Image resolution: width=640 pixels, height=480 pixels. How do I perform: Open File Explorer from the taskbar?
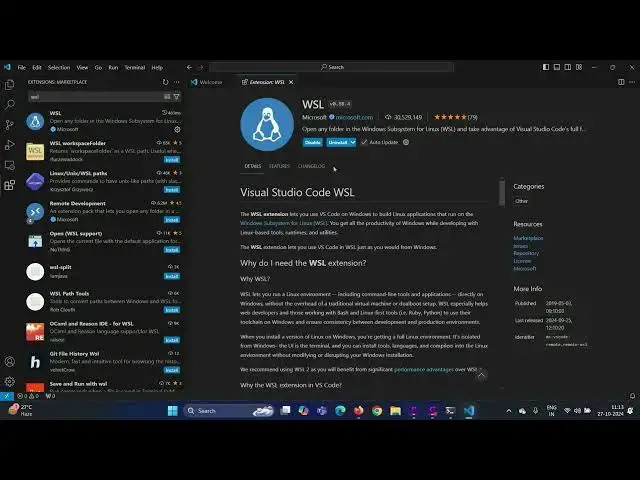395,411
